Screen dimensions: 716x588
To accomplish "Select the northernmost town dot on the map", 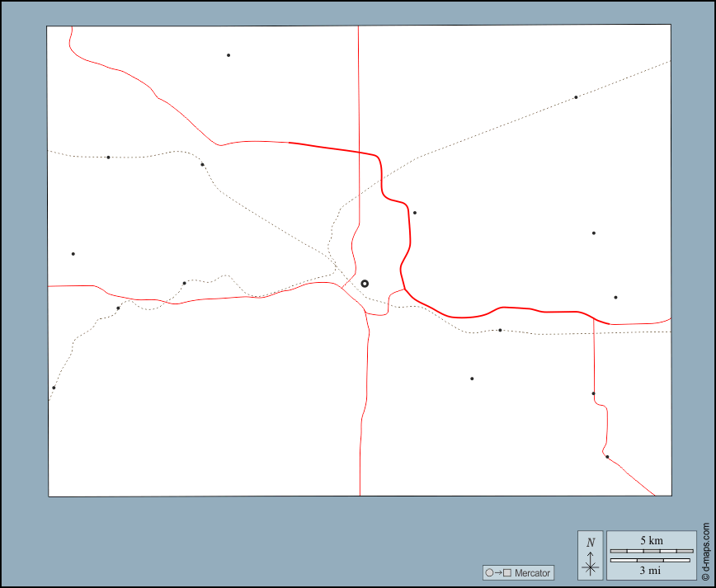I will (228, 55).
